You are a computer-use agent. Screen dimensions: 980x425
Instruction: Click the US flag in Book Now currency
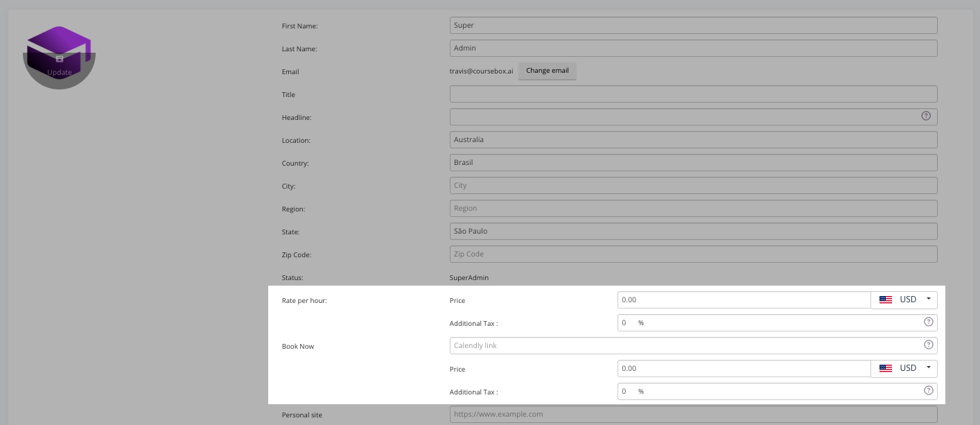click(886, 369)
